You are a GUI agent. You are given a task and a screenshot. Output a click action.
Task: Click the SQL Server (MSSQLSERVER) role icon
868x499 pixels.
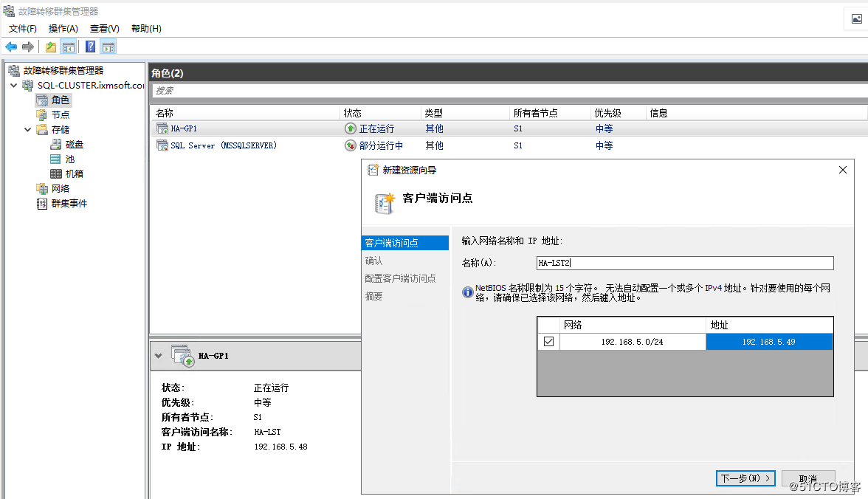coord(161,145)
